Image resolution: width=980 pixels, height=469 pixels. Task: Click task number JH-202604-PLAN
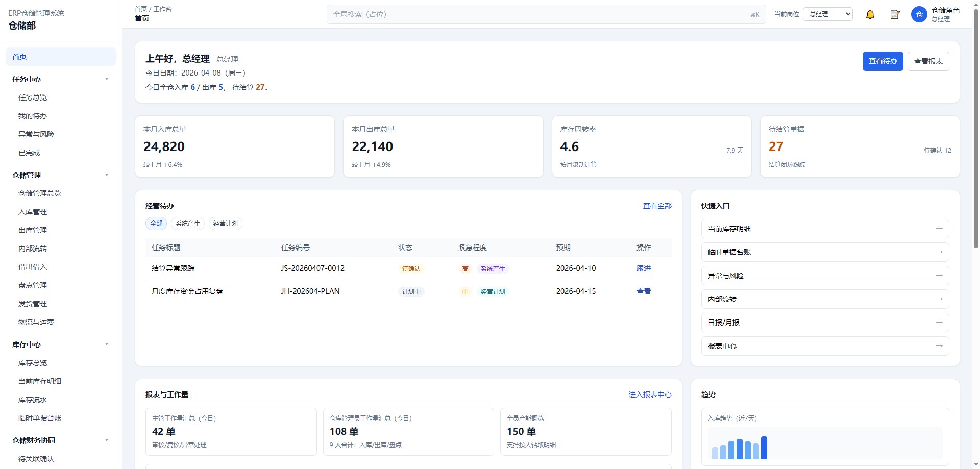[x=310, y=291]
